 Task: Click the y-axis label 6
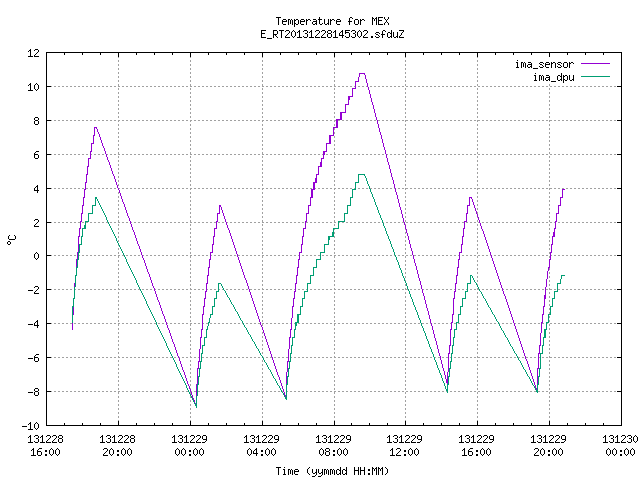(37, 155)
